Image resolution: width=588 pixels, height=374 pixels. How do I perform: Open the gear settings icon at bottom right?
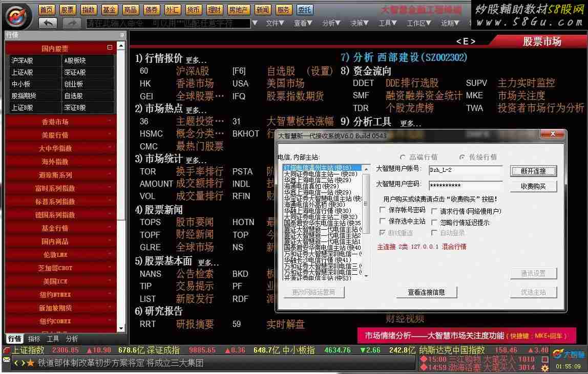[x=545, y=368]
